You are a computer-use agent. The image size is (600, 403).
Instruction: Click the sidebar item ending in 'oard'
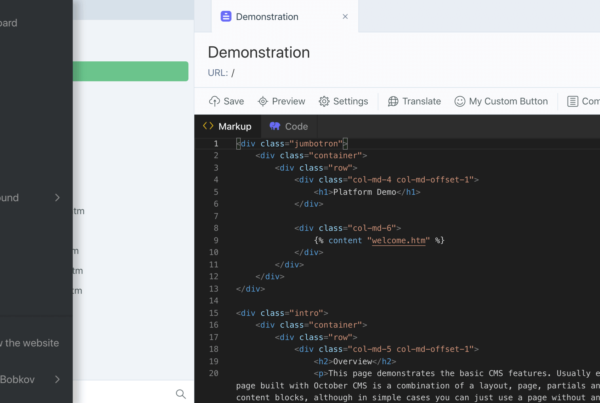pos(8,23)
